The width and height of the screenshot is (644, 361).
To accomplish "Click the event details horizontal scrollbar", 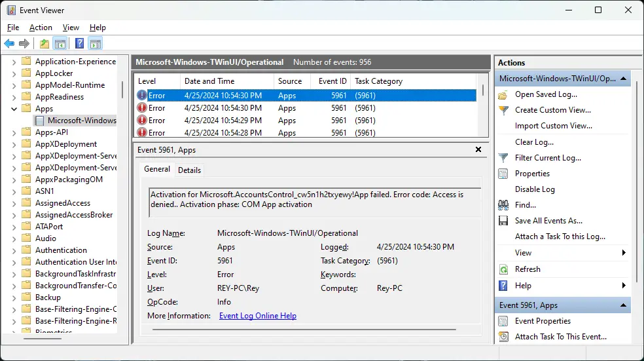I will pos(304,330).
